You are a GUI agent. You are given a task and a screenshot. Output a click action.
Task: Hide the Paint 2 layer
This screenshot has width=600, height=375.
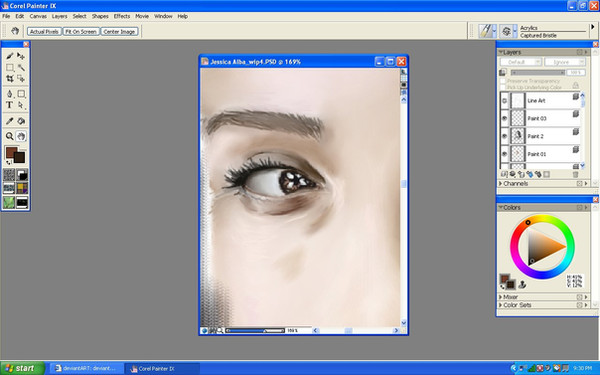click(504, 136)
